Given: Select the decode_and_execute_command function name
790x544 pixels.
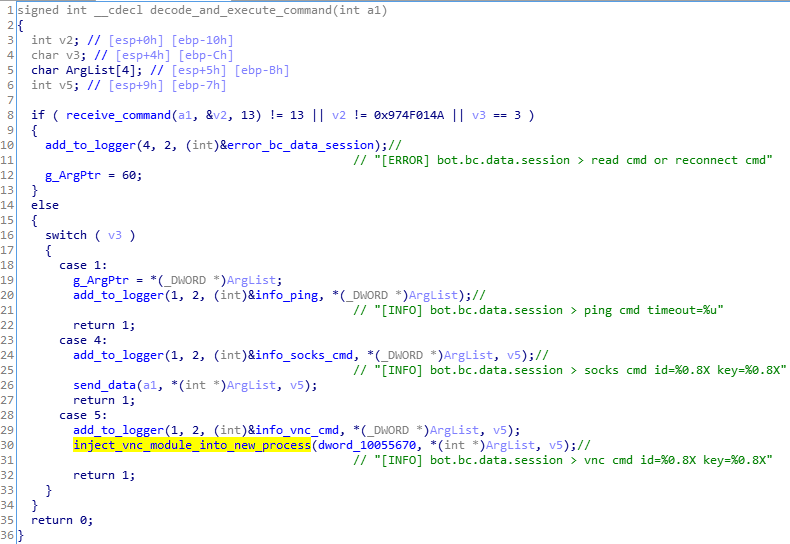Looking at the screenshot, I should (241, 11).
